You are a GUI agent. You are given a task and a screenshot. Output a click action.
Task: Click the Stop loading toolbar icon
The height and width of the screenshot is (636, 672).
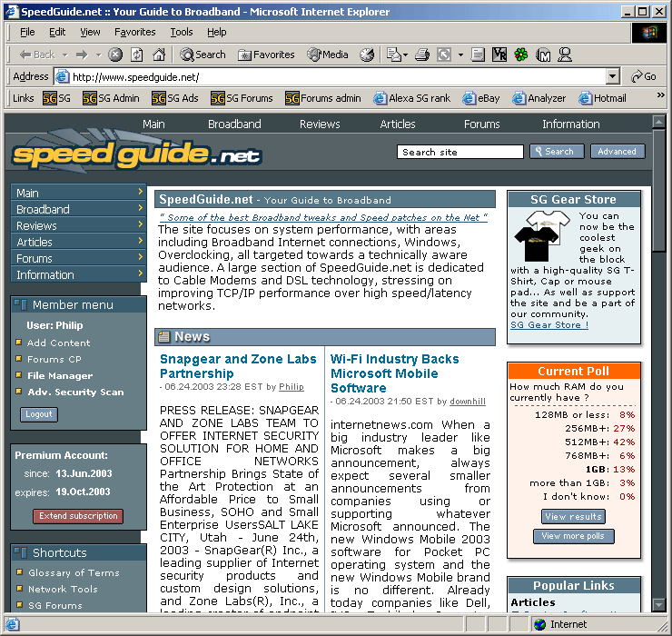pos(115,55)
